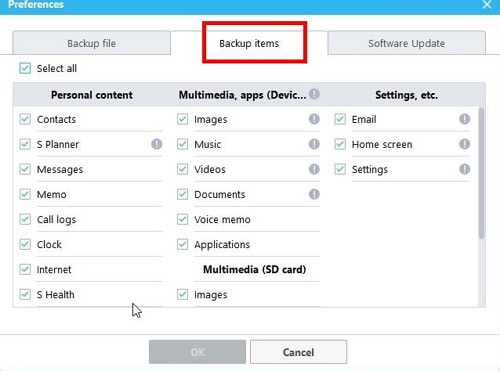Switch to the Backup file tab
Screen dimensions: 500x371
pyautogui.click(x=92, y=43)
